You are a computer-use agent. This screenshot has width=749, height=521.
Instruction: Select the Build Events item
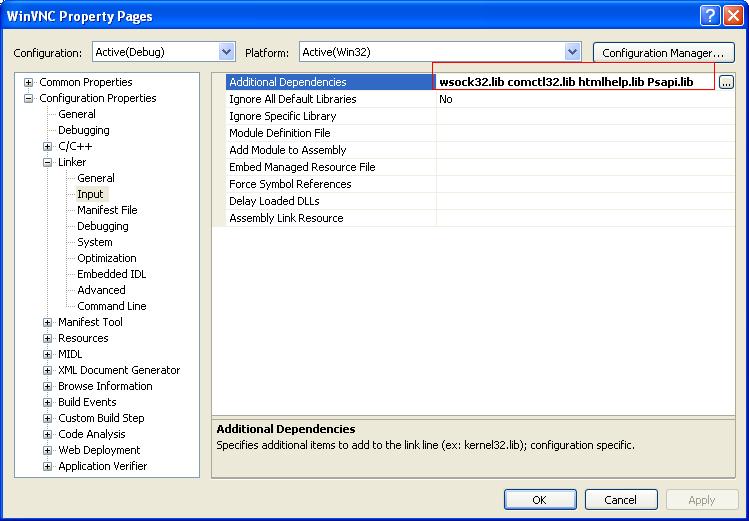87,402
